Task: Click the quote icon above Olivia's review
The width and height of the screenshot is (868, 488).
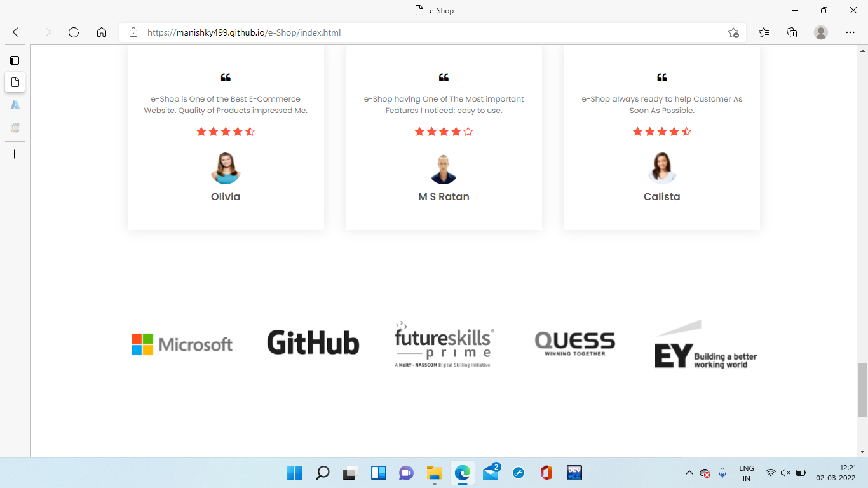Action: [226, 78]
